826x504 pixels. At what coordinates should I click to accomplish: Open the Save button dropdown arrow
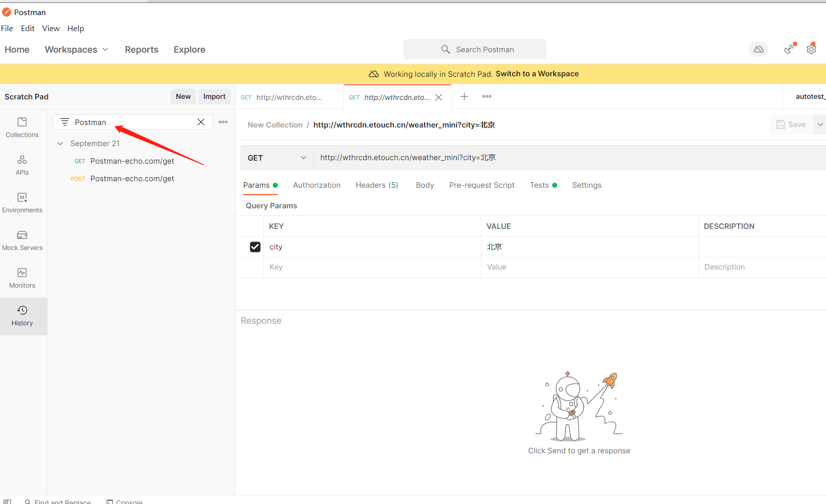click(820, 124)
